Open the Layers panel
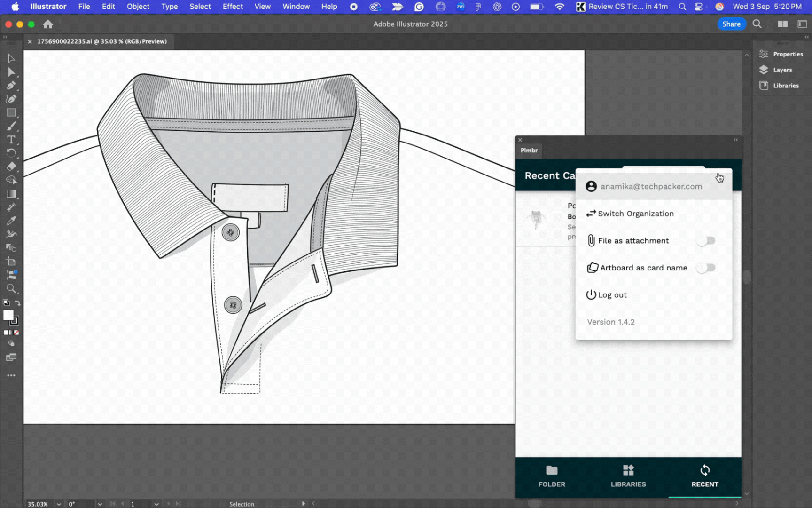The width and height of the screenshot is (812, 508). point(780,70)
